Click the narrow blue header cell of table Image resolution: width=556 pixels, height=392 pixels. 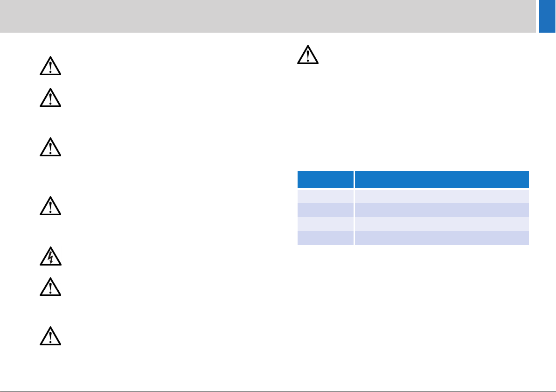tap(326, 180)
